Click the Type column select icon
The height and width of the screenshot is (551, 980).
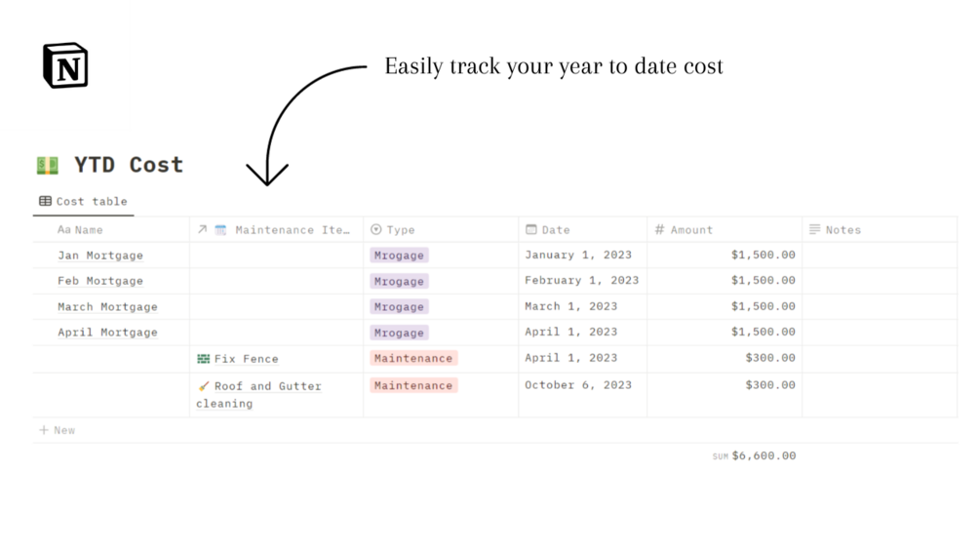[x=375, y=229]
